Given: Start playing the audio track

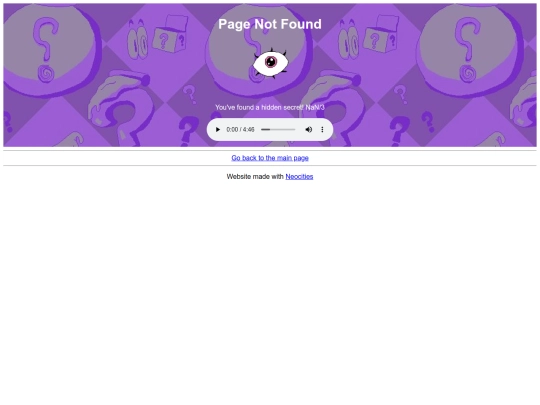Looking at the screenshot, I should coord(218,129).
